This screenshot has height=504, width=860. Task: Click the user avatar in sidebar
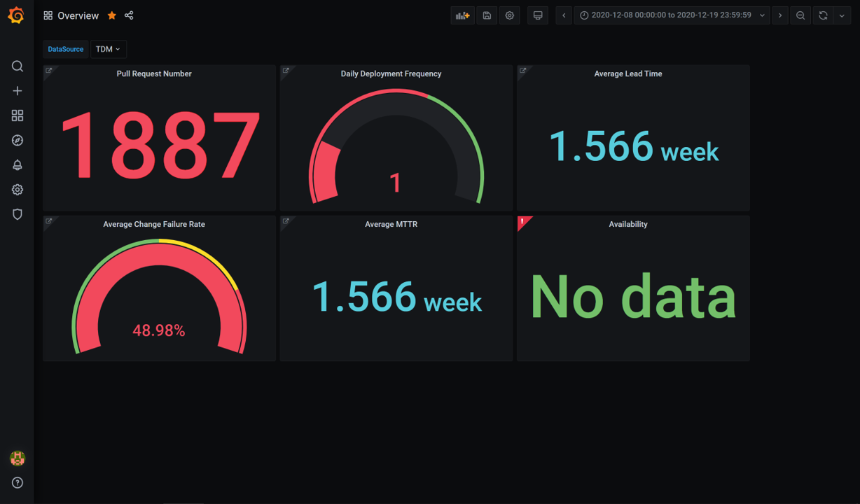click(18, 458)
